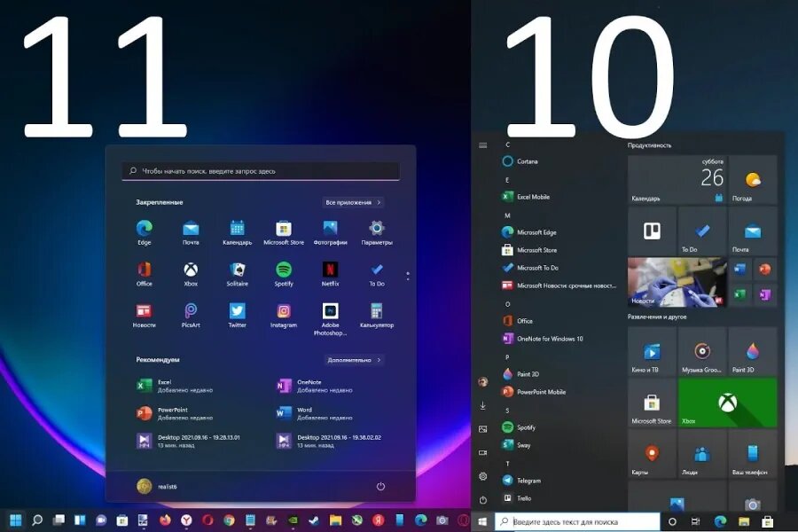Click Windows 11 Start search field

point(261,171)
